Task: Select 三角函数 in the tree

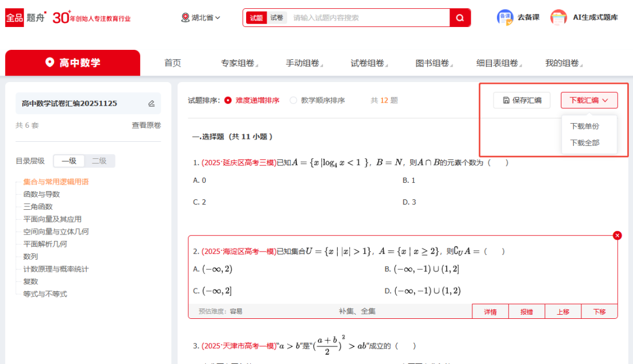Action: pos(38,206)
